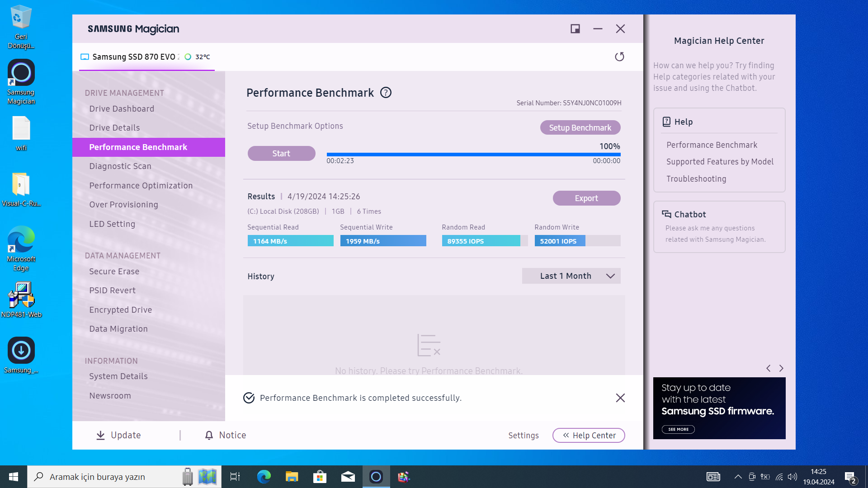Click the SEE MORE firmware banner button
Viewport: 868px width, 488px height.
pos(678,429)
